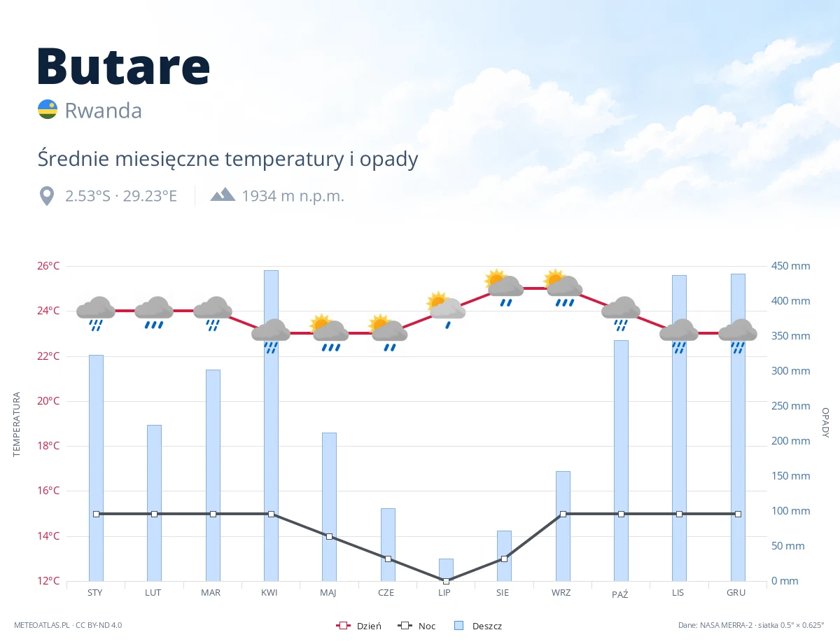Viewport: 840px width, 644px height.
Task: Click the night temperature marker for WRZ
Action: pyautogui.click(x=563, y=514)
